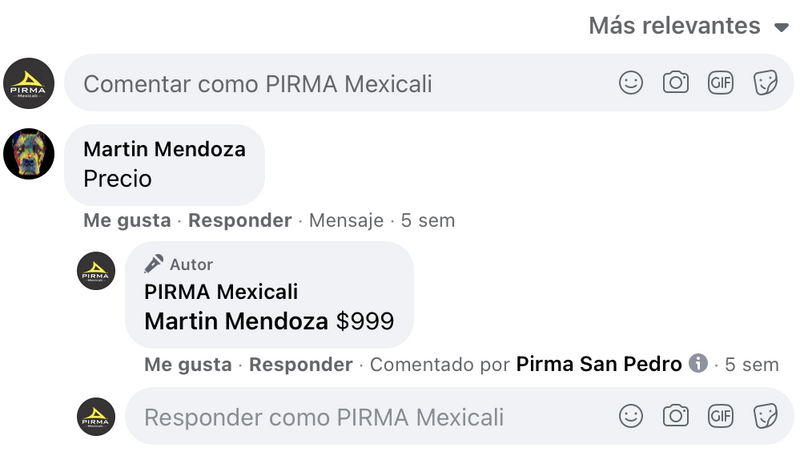Image resolution: width=812 pixels, height=460 pixels.
Task: Like PIRMA Mexicali's $999 reply
Action: [188, 365]
